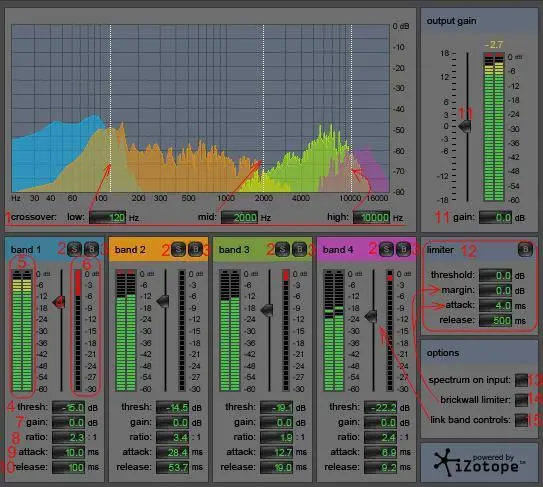
Task: Select the mid crossover 2000 Hz field
Action: click(240, 218)
